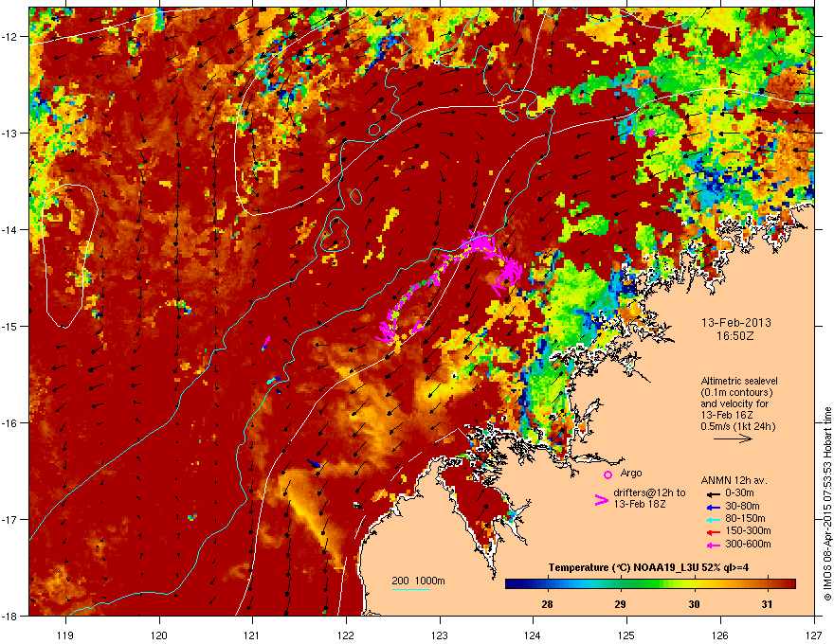The image size is (834, 644).
Task: Click the '127' longitude axis label
Action: [x=814, y=635]
